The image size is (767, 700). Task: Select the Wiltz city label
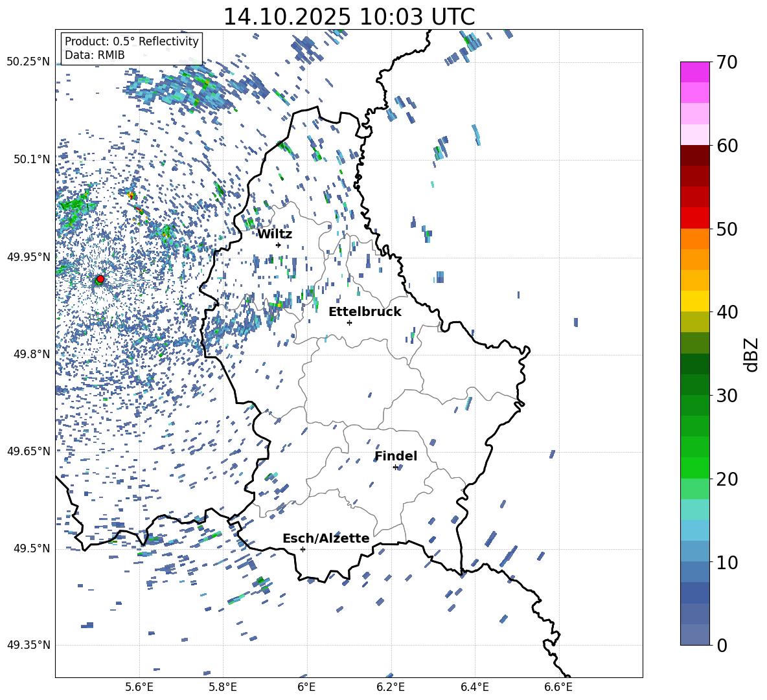click(x=275, y=234)
